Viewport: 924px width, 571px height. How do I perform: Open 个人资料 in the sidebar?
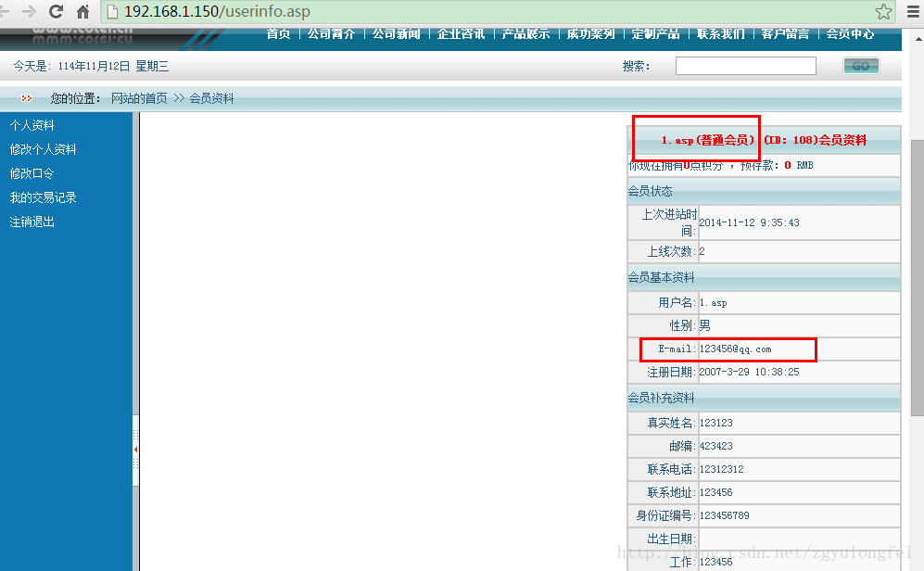pyautogui.click(x=32, y=125)
